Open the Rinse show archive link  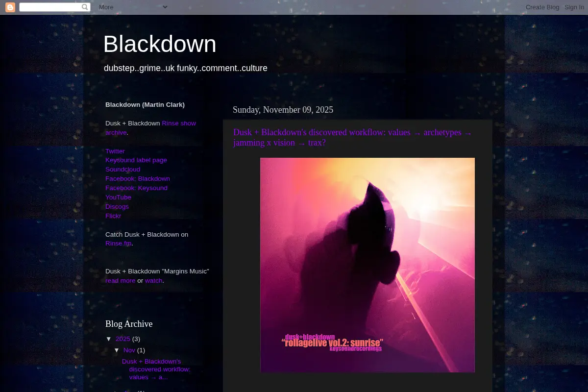point(150,128)
